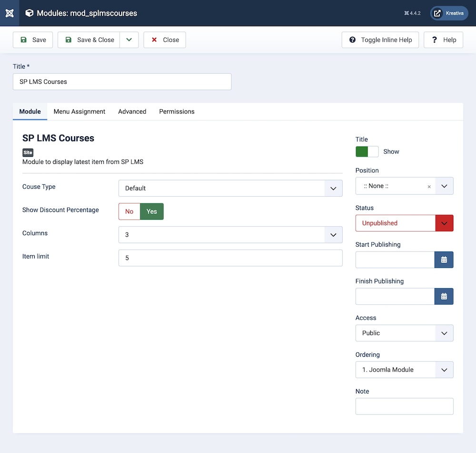Open Finish Publishing calendar picker
The height and width of the screenshot is (453, 476).
click(x=444, y=296)
